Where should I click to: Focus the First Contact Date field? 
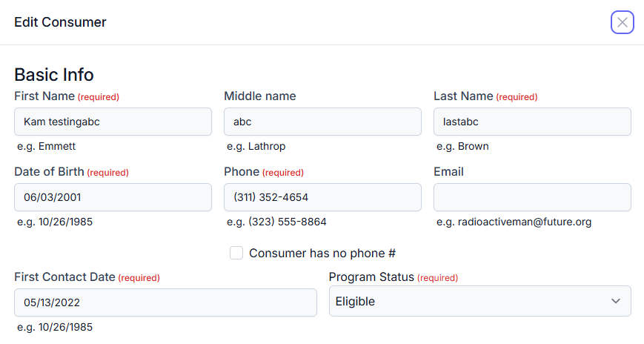click(x=165, y=302)
